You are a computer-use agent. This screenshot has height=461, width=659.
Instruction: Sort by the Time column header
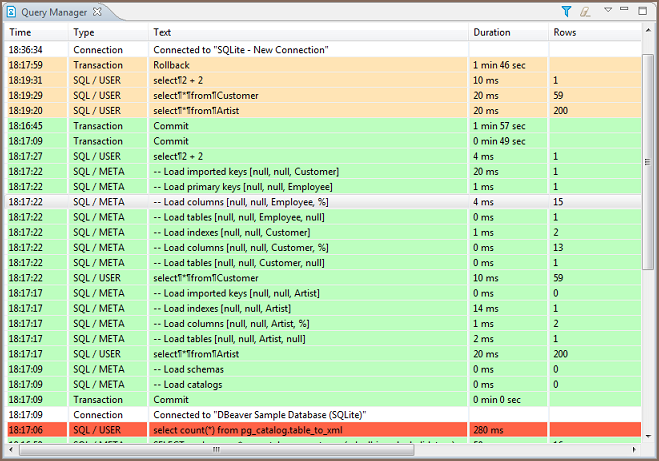click(35, 32)
